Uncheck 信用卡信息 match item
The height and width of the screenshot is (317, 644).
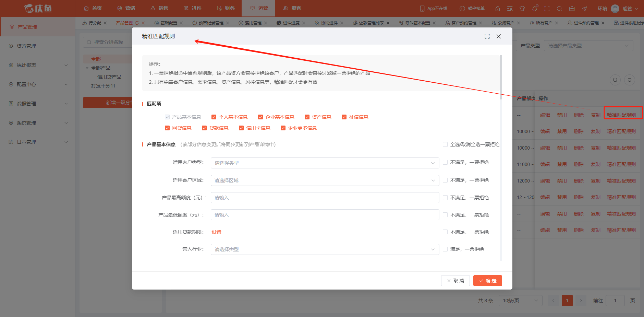241,128
